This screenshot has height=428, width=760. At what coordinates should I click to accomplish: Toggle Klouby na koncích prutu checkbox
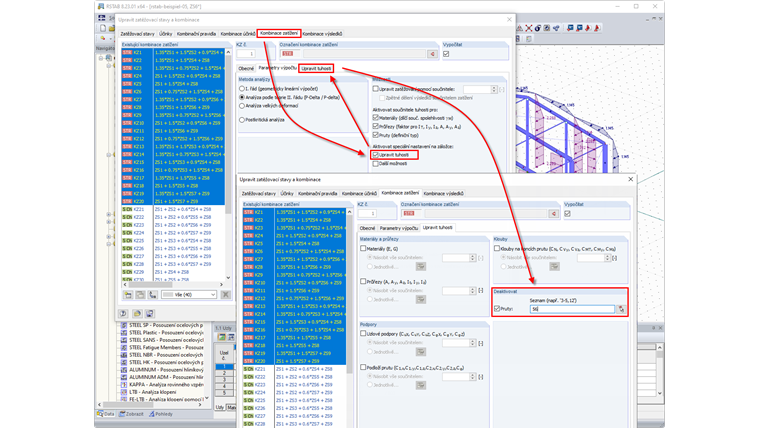coord(497,248)
